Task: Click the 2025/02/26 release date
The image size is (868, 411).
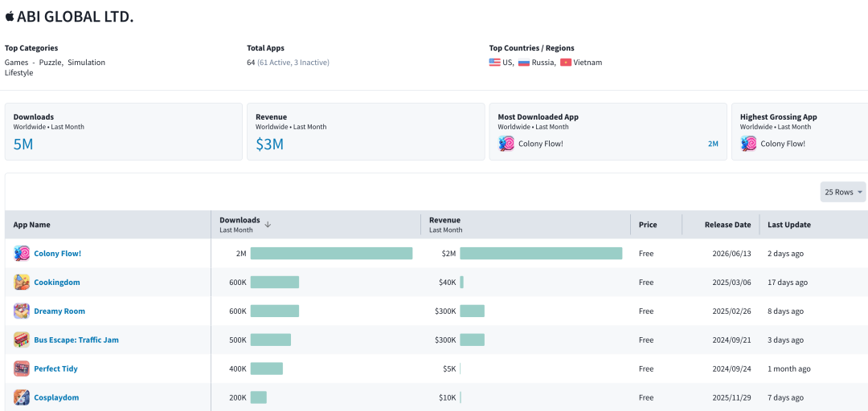Action: tap(732, 311)
